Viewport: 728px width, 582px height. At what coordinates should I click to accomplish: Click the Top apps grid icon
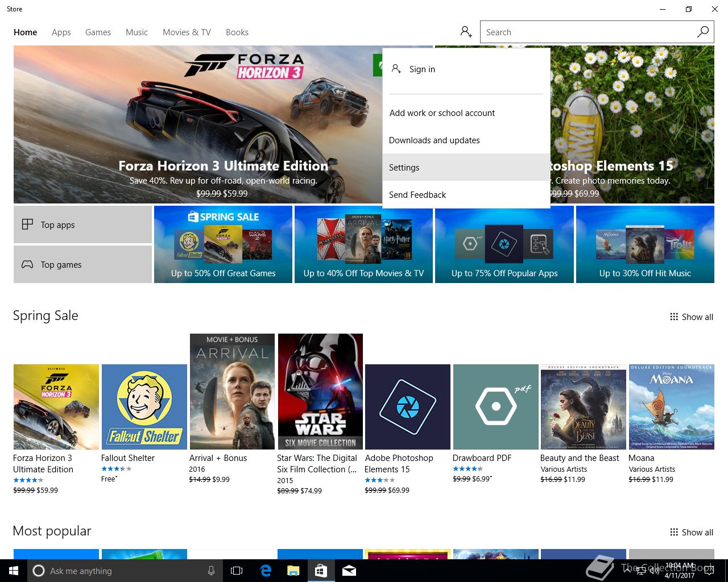pyautogui.click(x=27, y=224)
